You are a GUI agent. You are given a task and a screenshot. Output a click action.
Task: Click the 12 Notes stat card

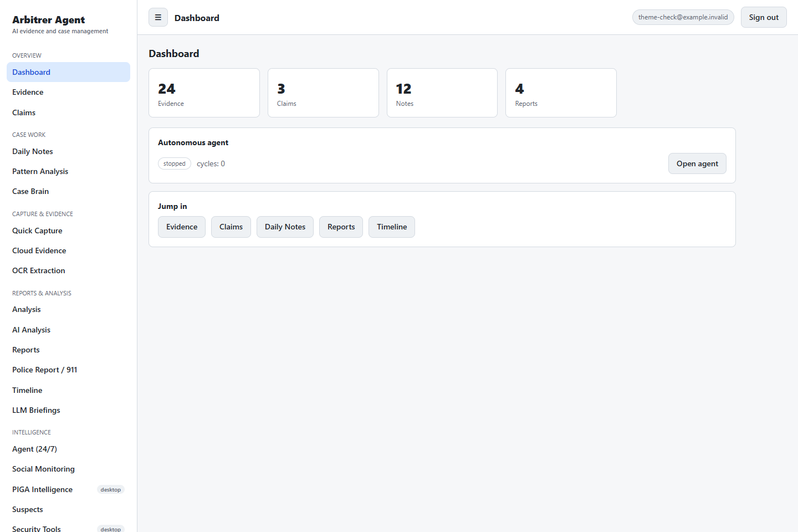point(442,93)
